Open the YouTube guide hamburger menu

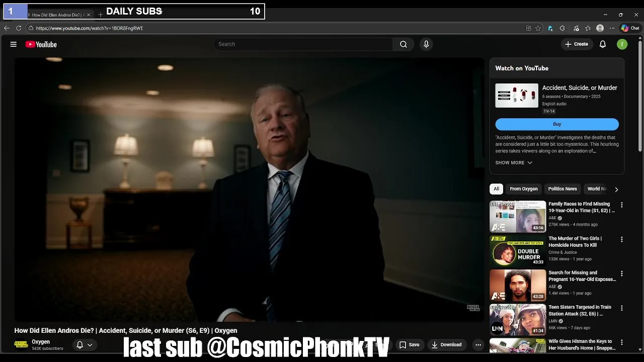click(x=14, y=44)
